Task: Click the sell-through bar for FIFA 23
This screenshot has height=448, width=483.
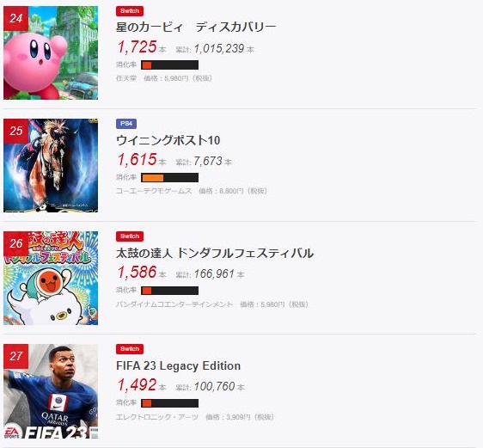Action: (x=169, y=403)
